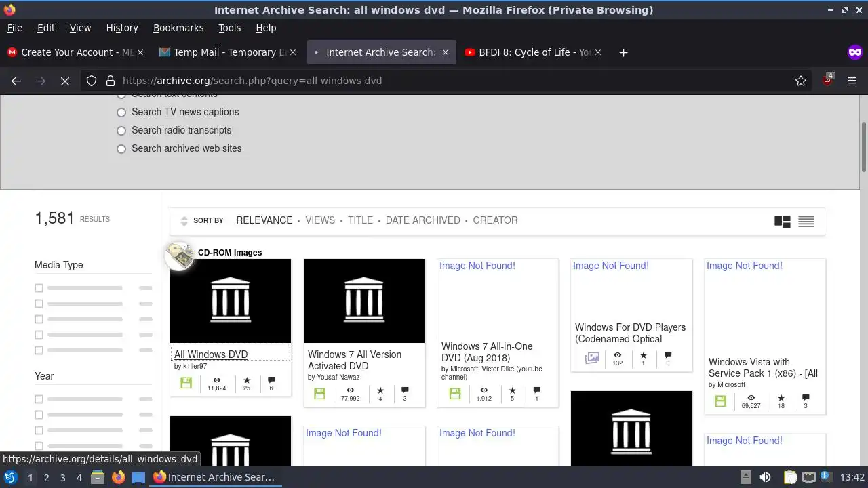Open Windows Vista with Service Pack 1 item
868x488 pixels.
point(763,367)
